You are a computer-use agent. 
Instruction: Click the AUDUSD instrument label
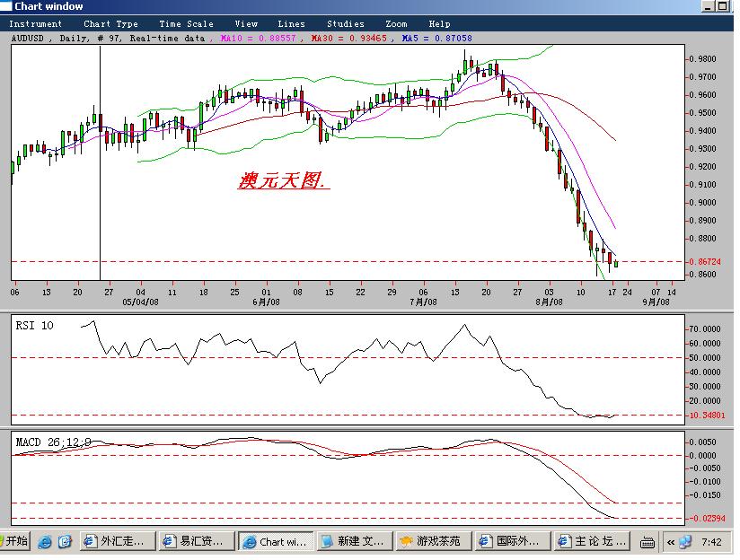coord(27,39)
